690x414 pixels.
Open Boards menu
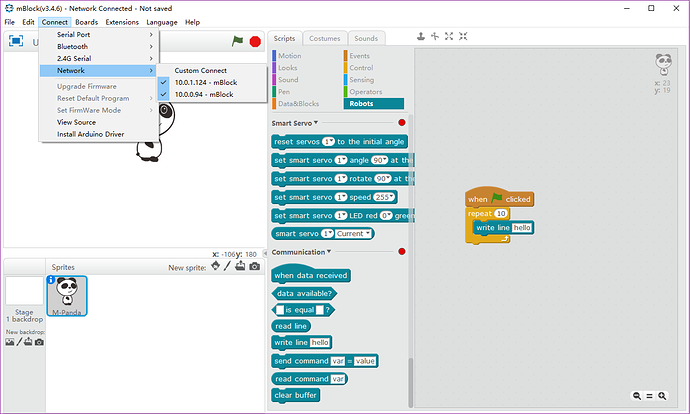click(x=86, y=22)
